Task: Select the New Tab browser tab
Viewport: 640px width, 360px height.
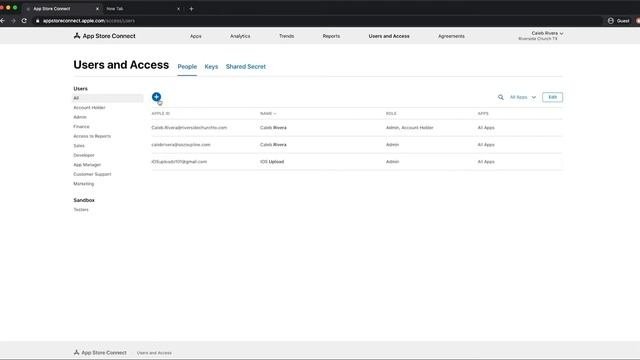Action: [143, 9]
